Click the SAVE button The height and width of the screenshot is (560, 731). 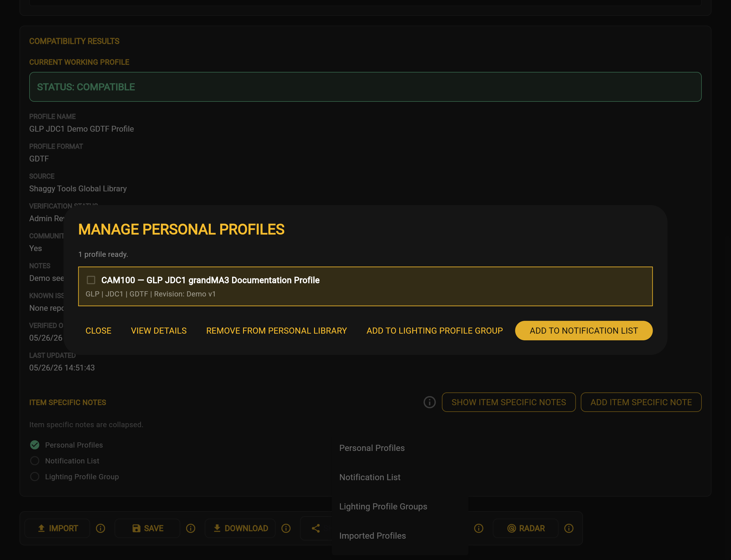[x=147, y=528]
